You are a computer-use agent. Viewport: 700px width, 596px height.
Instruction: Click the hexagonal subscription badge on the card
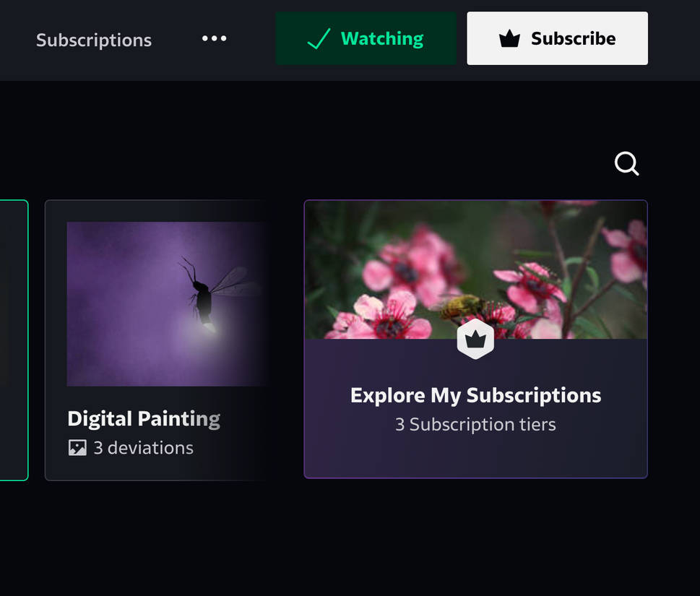(x=476, y=338)
